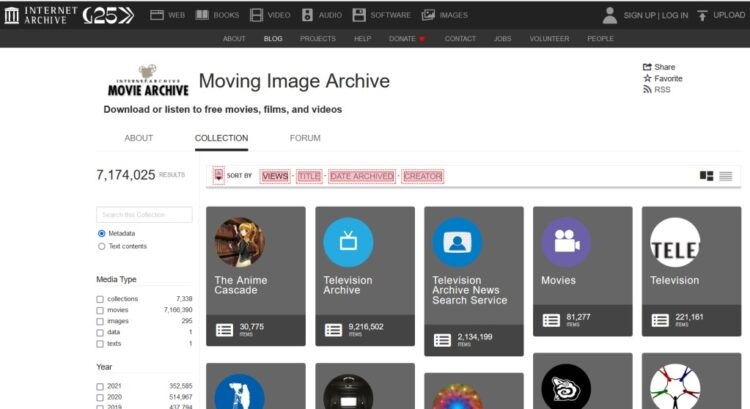Screen dimensions: 750x409
Task: Toggle the sort direction icon beside Sort By
Action: click(x=219, y=176)
